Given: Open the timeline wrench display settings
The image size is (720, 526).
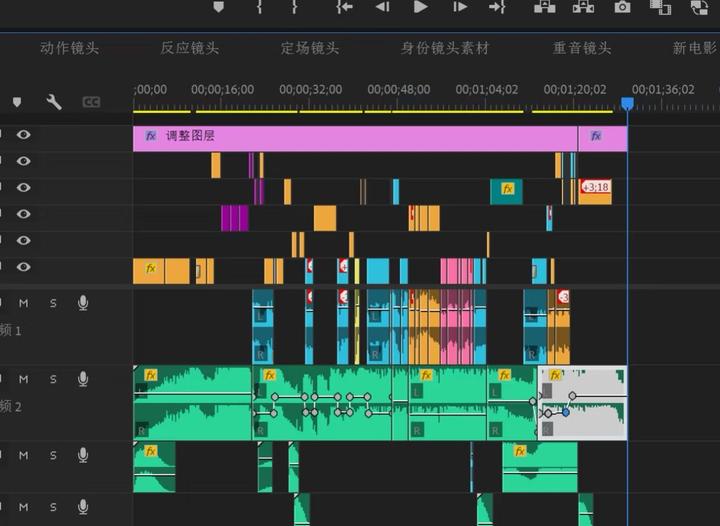Looking at the screenshot, I should pyautogui.click(x=54, y=102).
